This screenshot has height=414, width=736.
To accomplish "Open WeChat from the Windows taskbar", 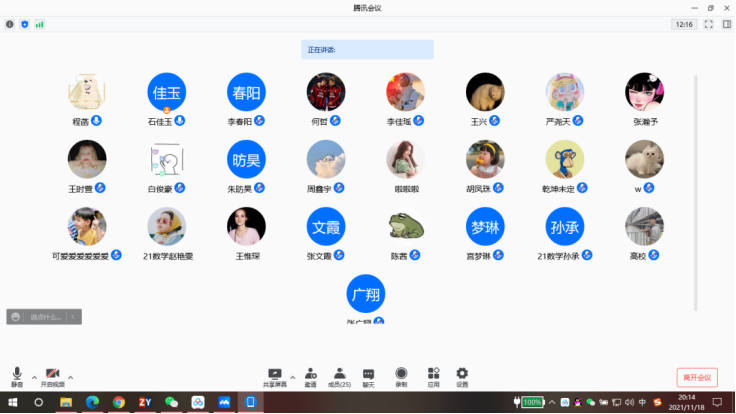I will [x=171, y=402].
